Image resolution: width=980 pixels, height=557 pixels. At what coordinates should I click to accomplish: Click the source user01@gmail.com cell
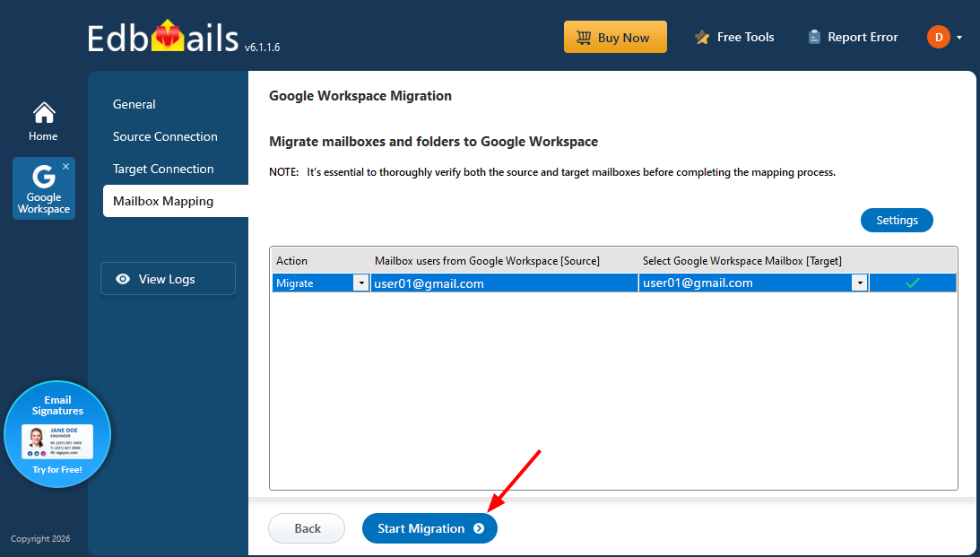(504, 283)
